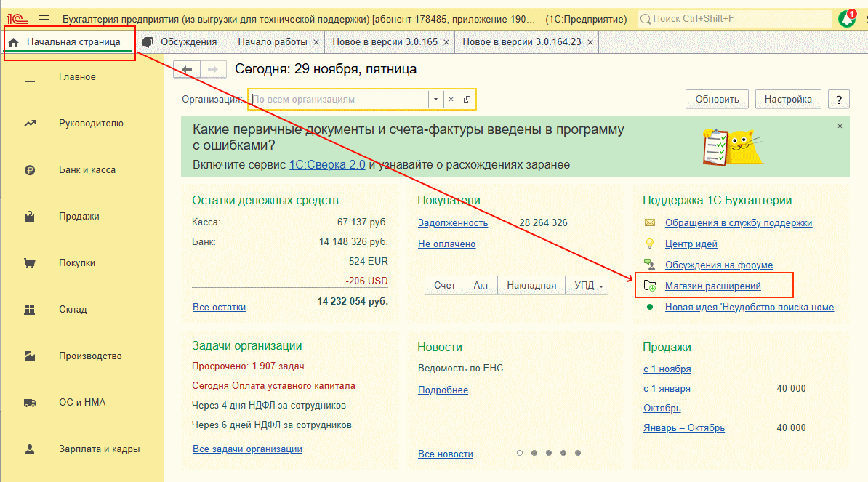The height and width of the screenshot is (482, 868).
Task: Go back with the left arrow
Action: [187, 69]
